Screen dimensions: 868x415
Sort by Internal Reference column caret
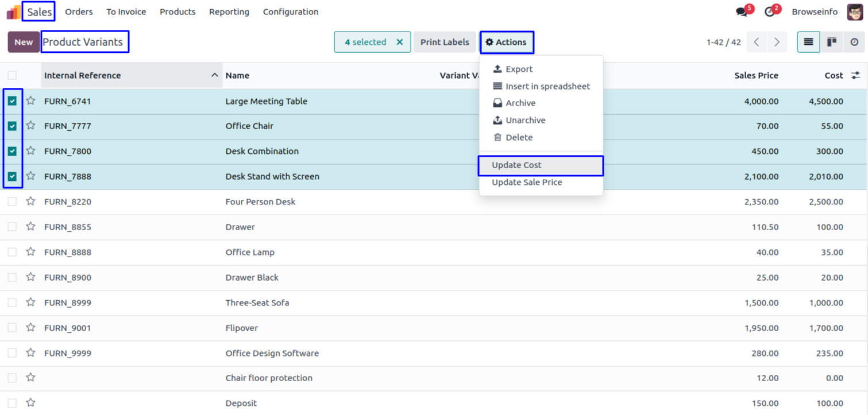(214, 75)
